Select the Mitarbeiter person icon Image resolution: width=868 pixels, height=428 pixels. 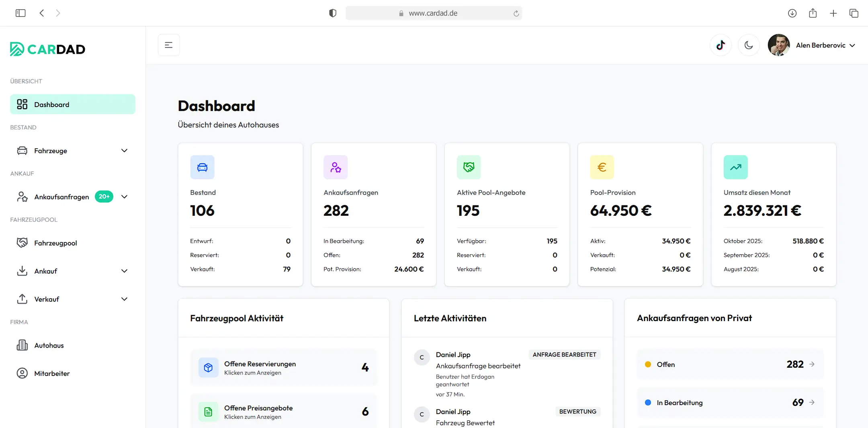point(22,373)
